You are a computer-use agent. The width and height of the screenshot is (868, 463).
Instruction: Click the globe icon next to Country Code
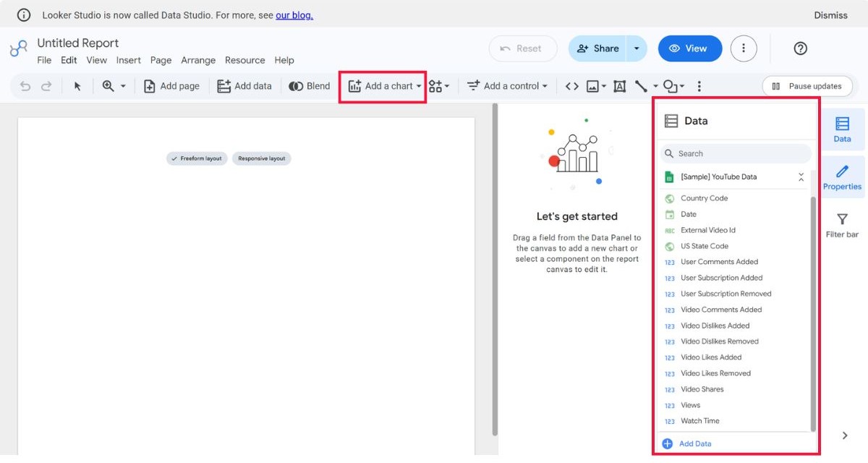(669, 198)
